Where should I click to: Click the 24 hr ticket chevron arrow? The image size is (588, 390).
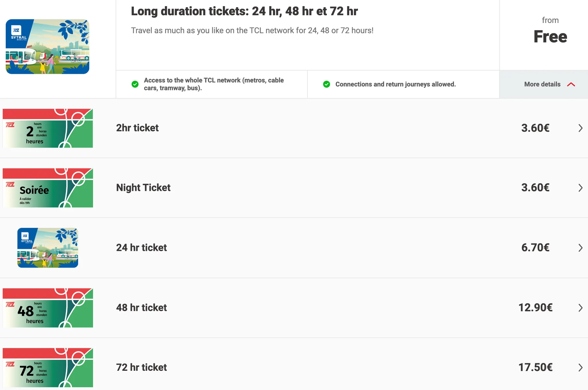pyautogui.click(x=580, y=248)
